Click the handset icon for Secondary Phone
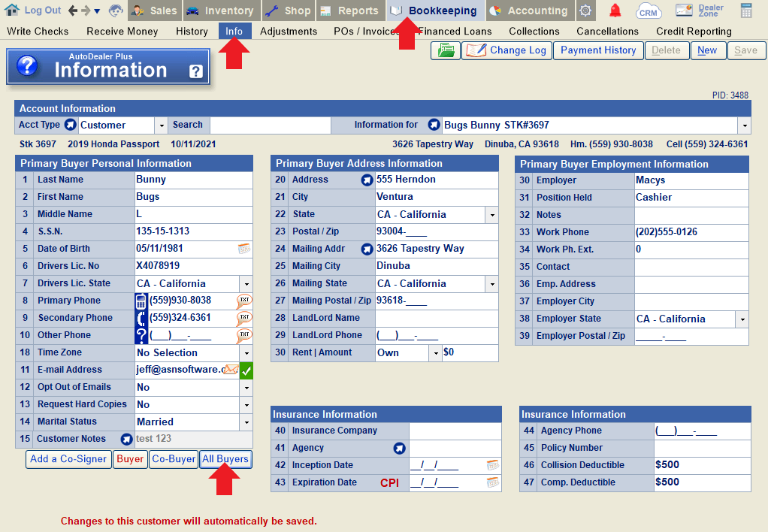Screen dimensions: 768x532 point(141,319)
